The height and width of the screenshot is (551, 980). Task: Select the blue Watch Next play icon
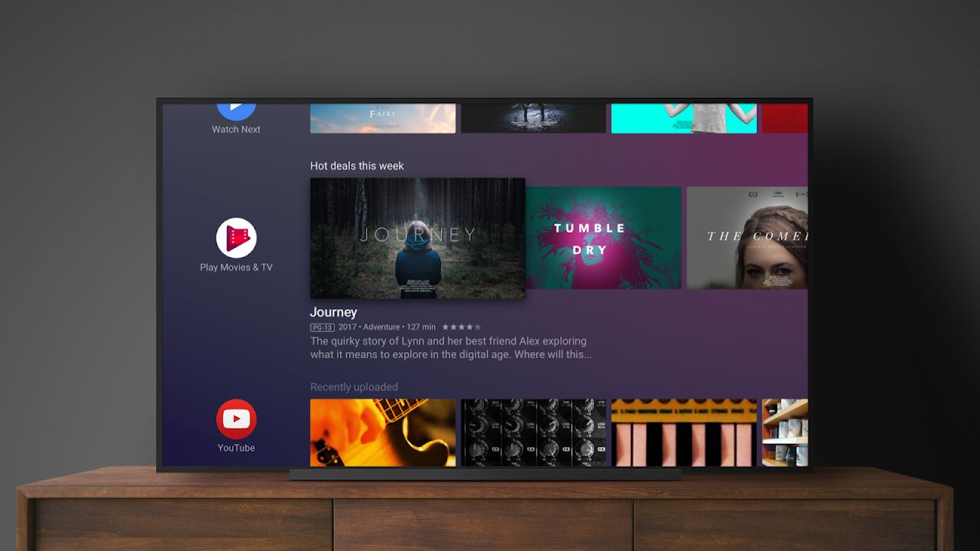click(236, 110)
